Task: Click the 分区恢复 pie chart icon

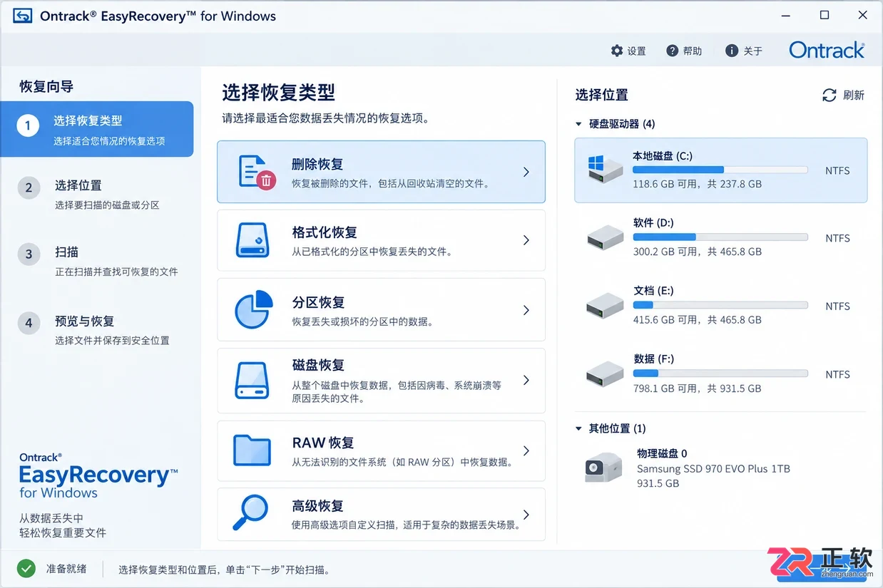Action: tap(254, 309)
